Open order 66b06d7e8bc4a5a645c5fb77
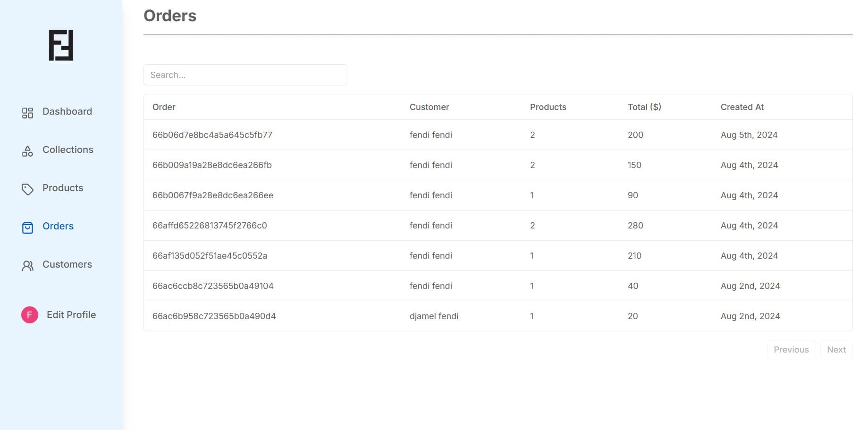This screenshot has width=868, height=430. click(212, 135)
